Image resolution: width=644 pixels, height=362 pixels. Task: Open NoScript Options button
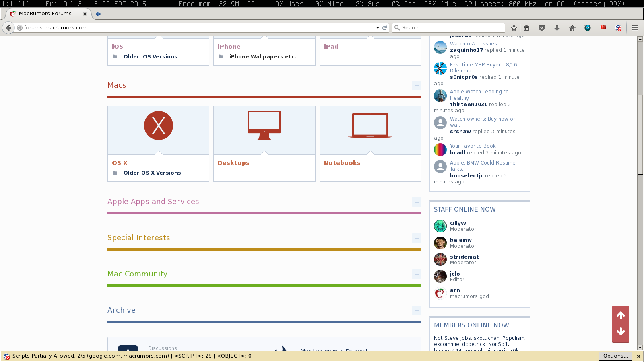[615, 356]
